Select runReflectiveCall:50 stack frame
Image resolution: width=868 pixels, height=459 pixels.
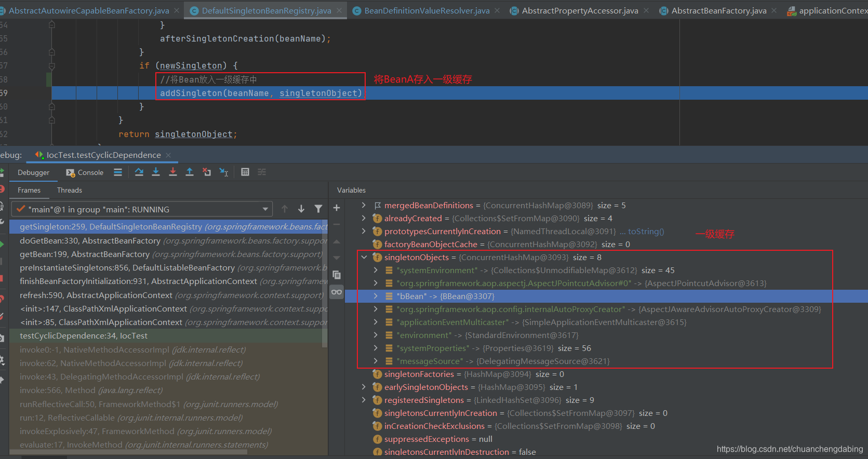click(168, 404)
